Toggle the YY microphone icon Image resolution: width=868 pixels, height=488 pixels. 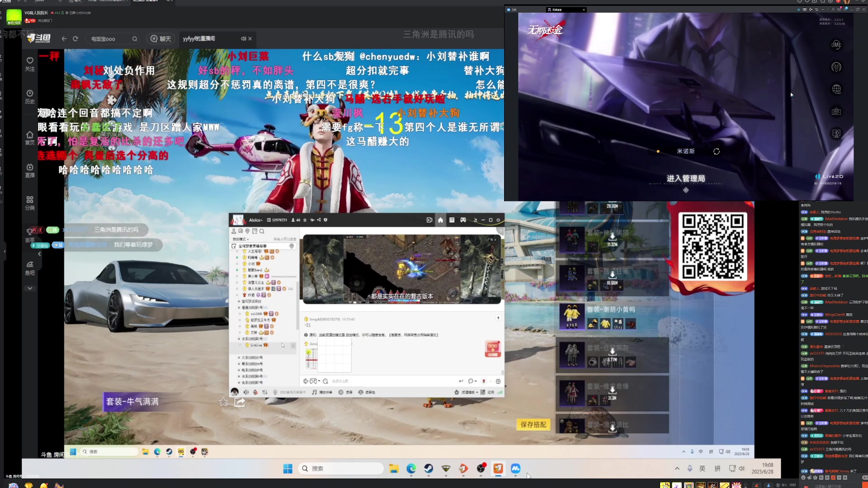click(255, 392)
